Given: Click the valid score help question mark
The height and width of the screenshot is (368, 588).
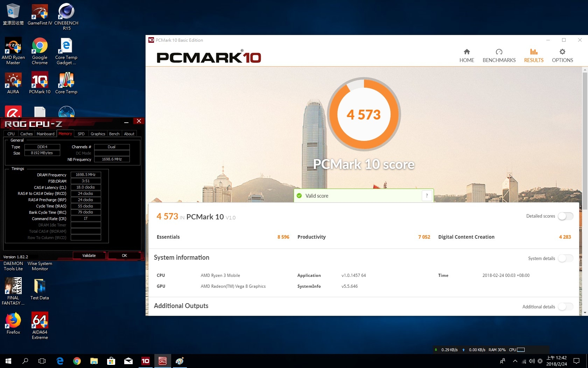Looking at the screenshot, I should pos(427,196).
